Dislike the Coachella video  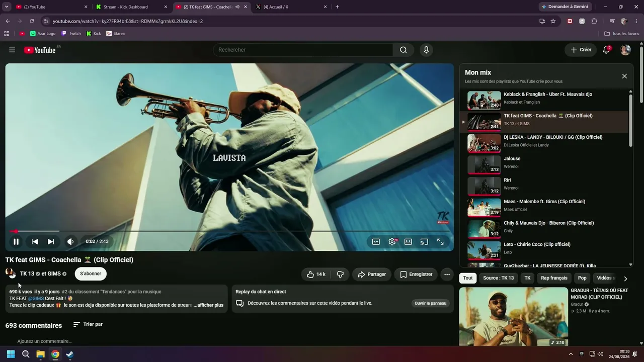coord(340,275)
